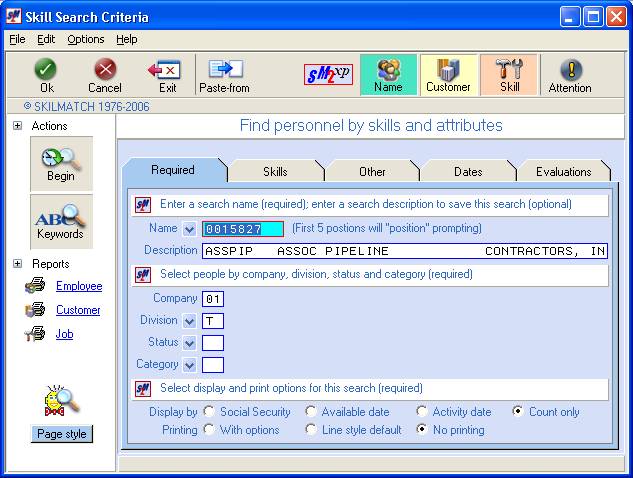Click the Description field with ASSOC PIPELINE
This screenshot has width=633, height=478.
405,251
